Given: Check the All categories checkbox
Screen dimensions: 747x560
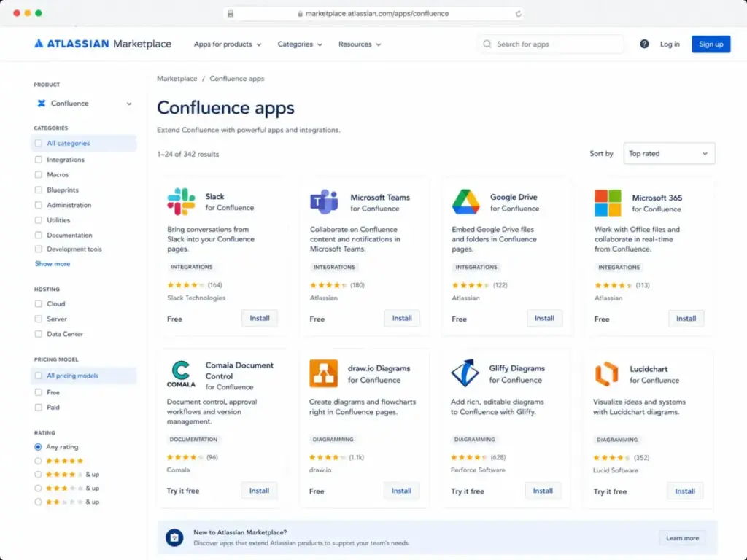Looking at the screenshot, I should coord(39,143).
